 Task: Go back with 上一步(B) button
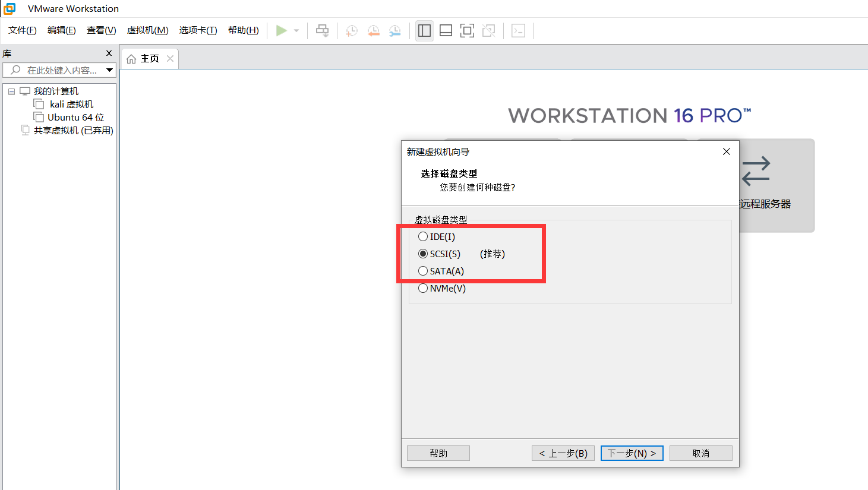pos(563,453)
